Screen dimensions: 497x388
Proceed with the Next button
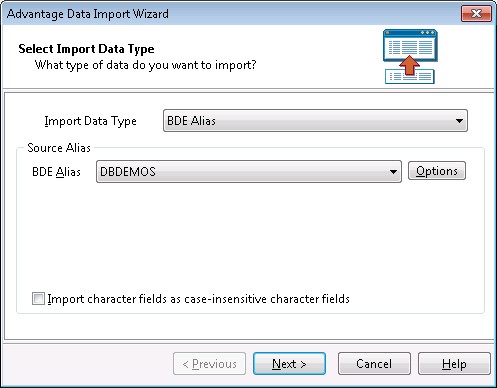click(289, 364)
